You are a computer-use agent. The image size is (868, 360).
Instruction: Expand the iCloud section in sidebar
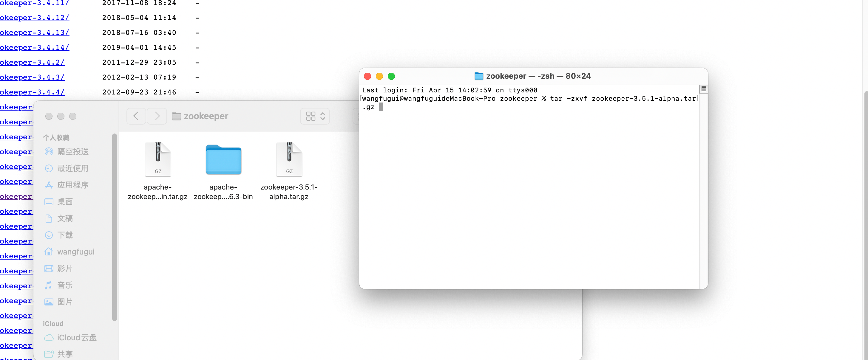pos(53,323)
